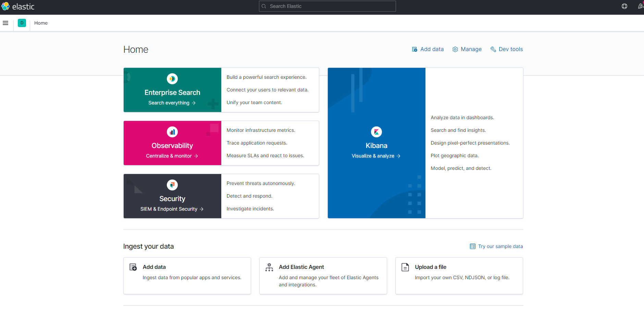Open the hamburger navigation menu

tap(5, 23)
